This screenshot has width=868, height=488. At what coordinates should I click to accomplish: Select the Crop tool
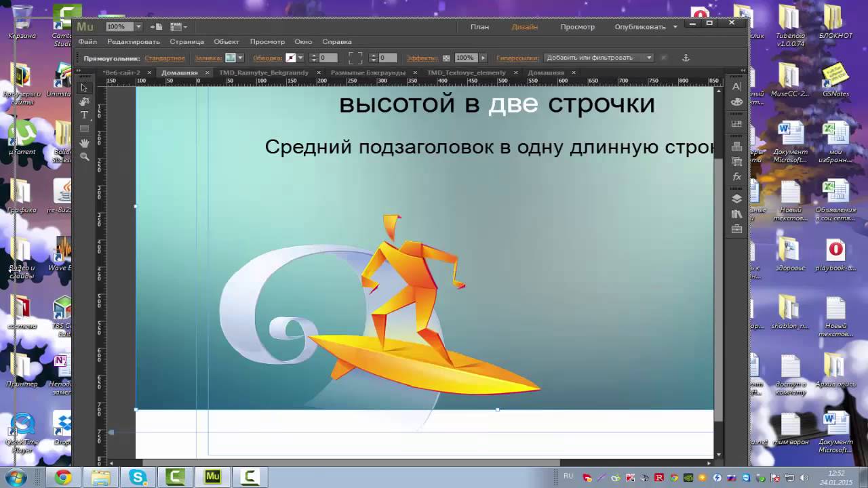point(84,102)
